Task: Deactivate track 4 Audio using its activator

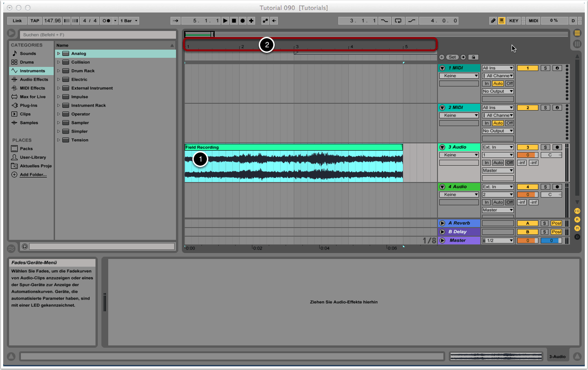Action: coord(528,187)
